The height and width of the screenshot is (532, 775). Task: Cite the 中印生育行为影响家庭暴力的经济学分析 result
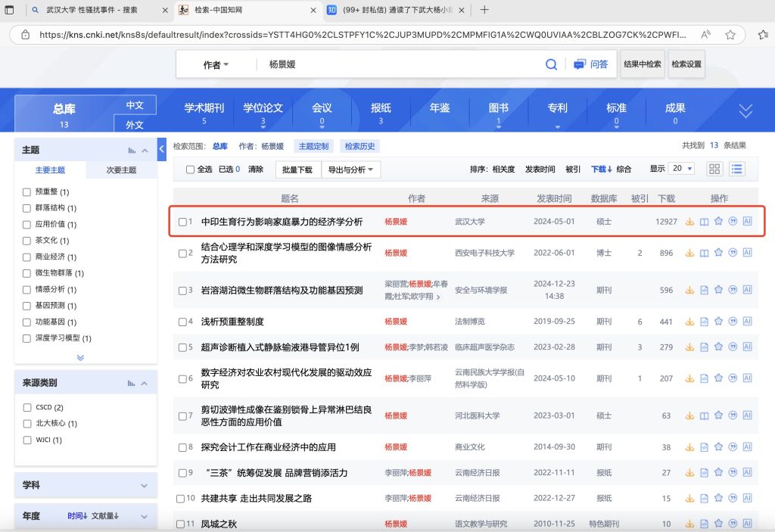coord(733,222)
